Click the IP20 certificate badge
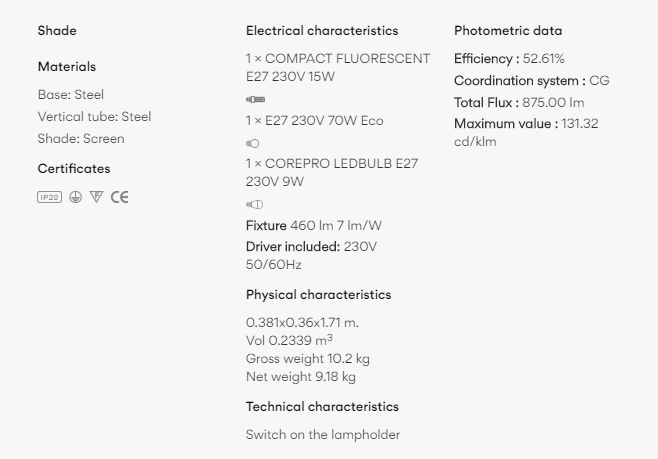 pyautogui.click(x=49, y=197)
